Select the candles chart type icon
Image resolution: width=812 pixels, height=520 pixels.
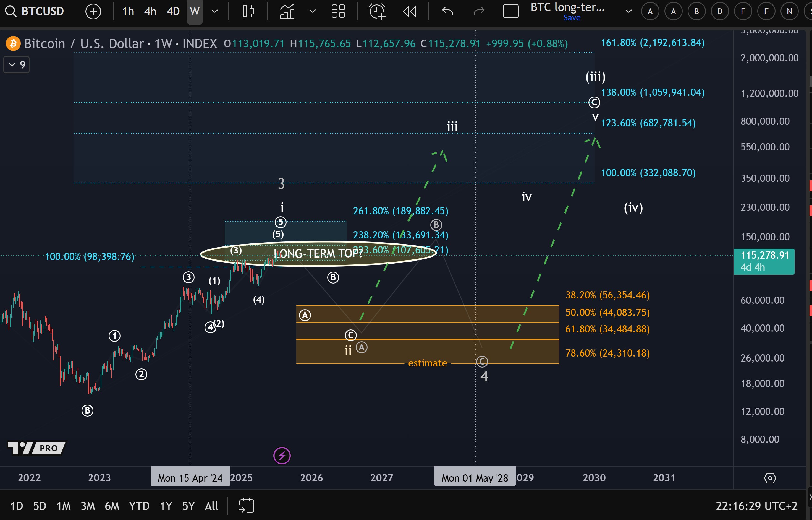(x=248, y=11)
